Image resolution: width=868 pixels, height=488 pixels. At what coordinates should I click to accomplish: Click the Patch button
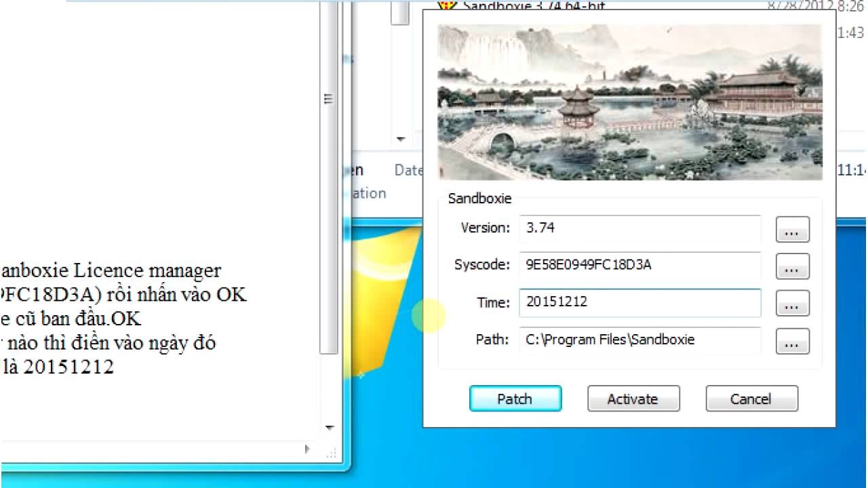click(515, 399)
